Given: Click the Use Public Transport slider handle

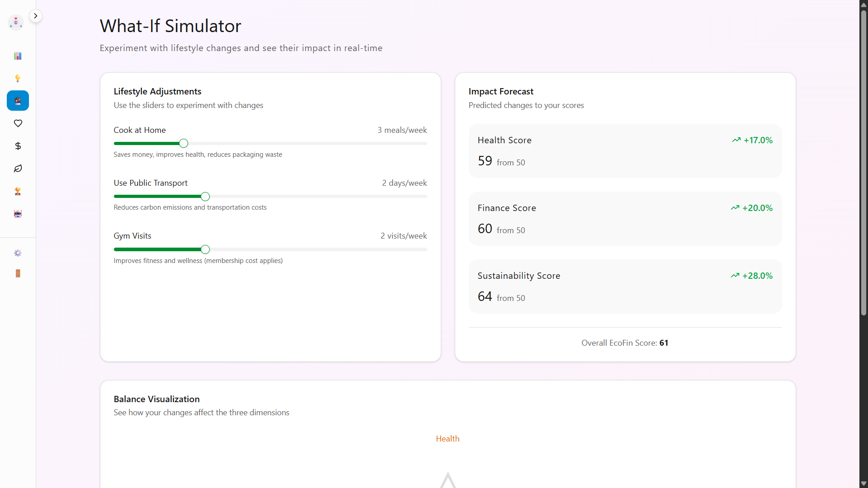Looking at the screenshot, I should pos(205,197).
